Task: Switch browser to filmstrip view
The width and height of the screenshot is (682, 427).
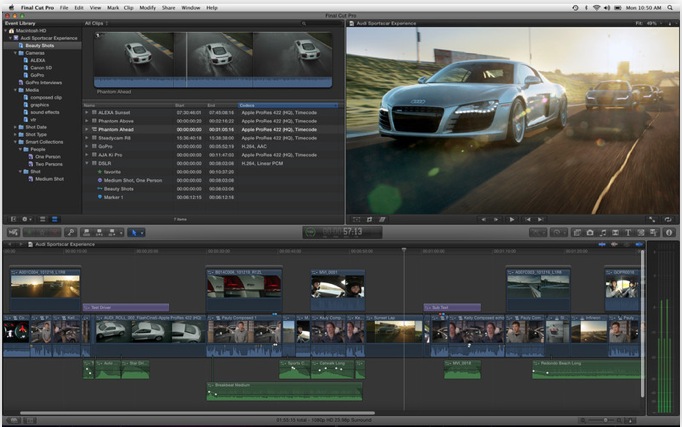Action: tap(43, 219)
